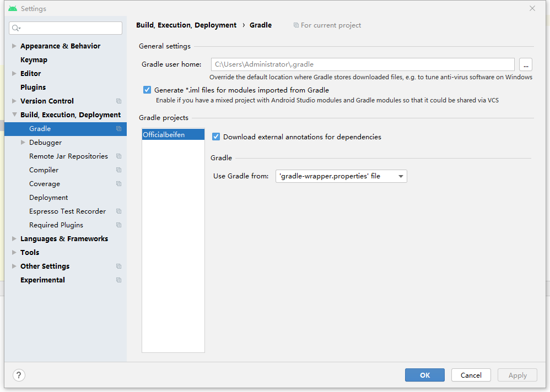This screenshot has height=392, width=550.
Task: Click the settings icon next to Compiler
Action: click(118, 170)
